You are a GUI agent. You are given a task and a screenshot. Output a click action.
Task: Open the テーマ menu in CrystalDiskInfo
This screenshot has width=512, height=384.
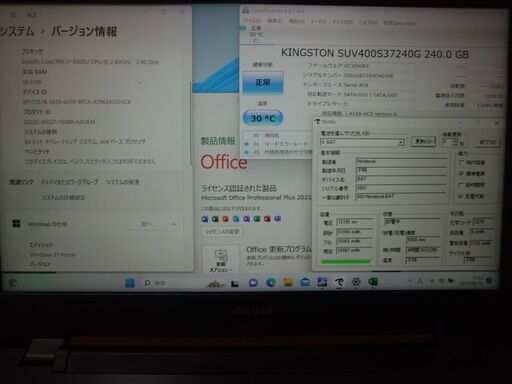(318, 22)
